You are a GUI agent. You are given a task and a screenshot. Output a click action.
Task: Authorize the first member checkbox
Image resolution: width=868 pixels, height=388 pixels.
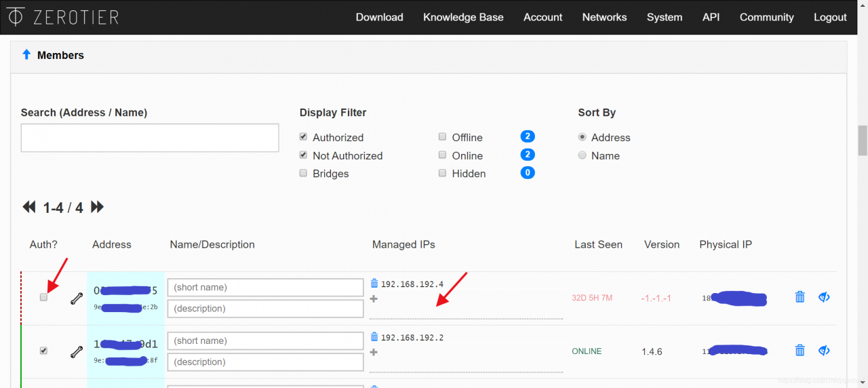click(44, 297)
